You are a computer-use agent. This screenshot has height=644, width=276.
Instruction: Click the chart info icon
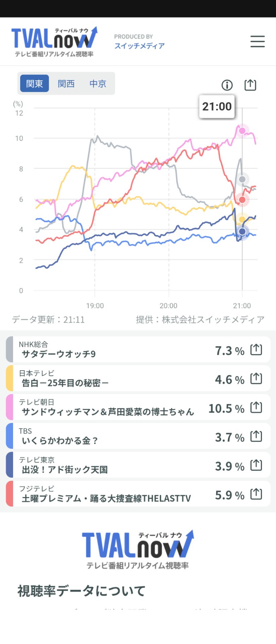coord(227,85)
